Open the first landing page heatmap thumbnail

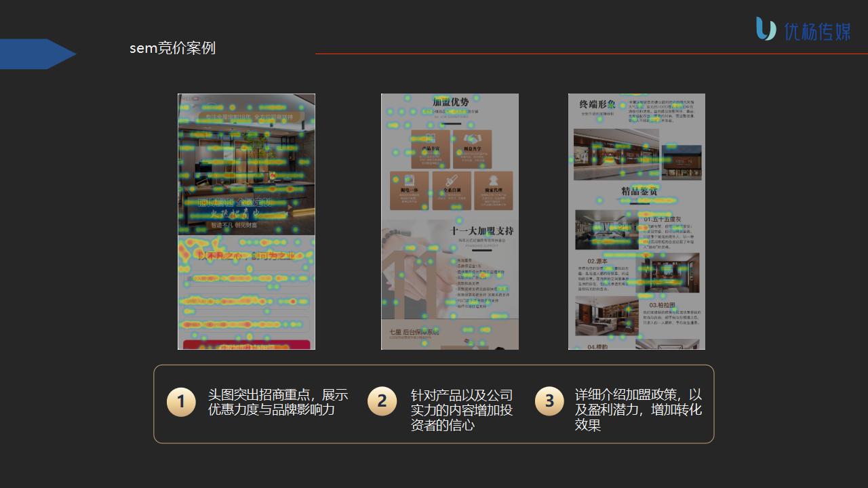point(246,222)
